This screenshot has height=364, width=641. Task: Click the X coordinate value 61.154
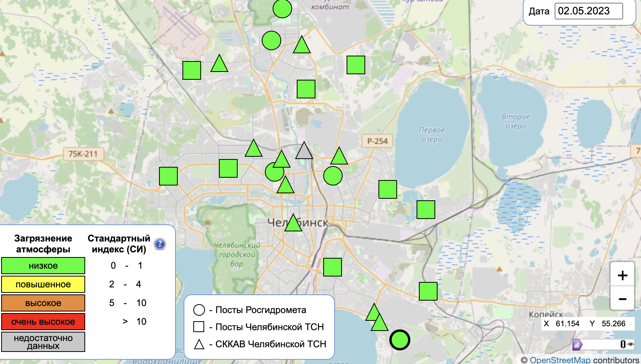coord(567,324)
